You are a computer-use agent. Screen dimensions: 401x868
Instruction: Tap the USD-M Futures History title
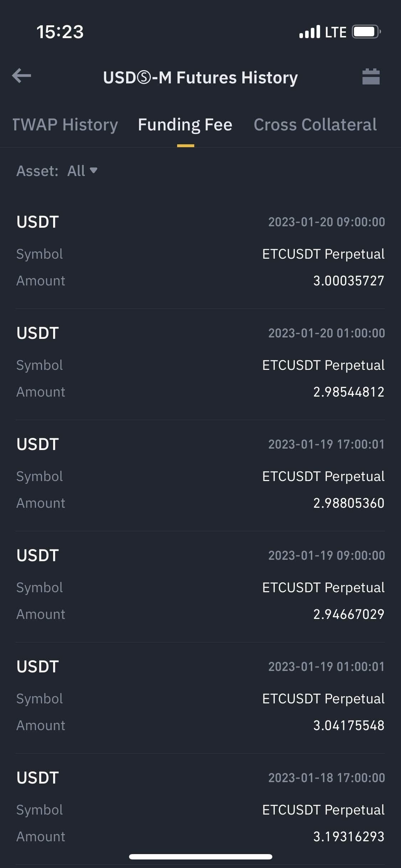200,77
